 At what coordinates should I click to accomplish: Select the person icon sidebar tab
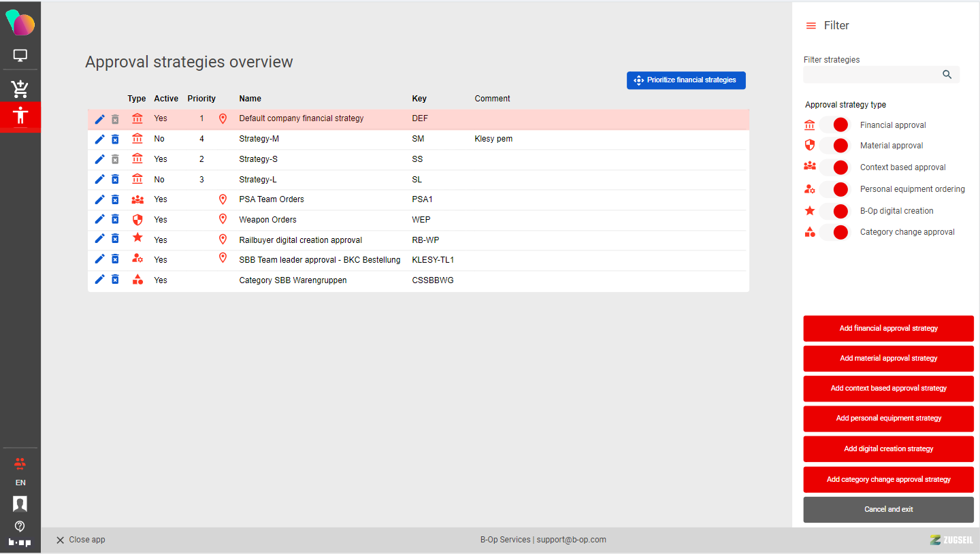tap(20, 115)
